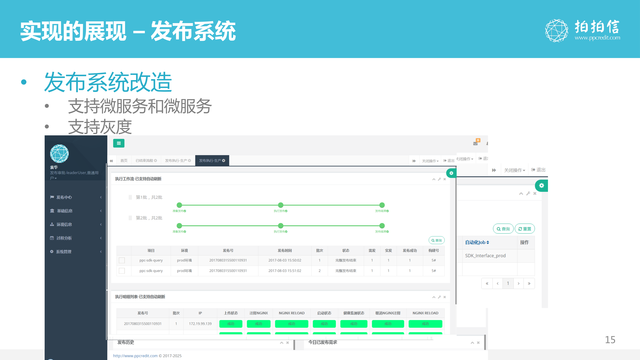Expand the 发布中心 sidebar chevron
The height and width of the screenshot is (360, 640).
pyautogui.click(x=101, y=197)
